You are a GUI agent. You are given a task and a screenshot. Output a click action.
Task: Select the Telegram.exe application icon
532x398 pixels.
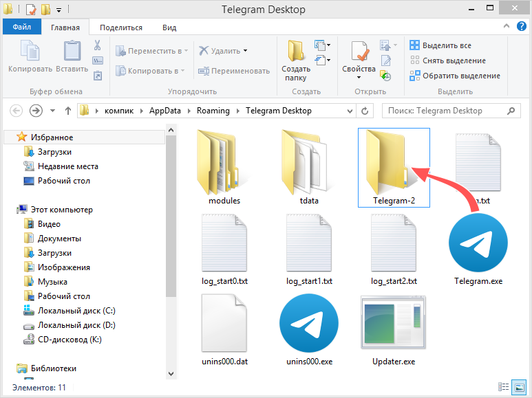[478, 242]
